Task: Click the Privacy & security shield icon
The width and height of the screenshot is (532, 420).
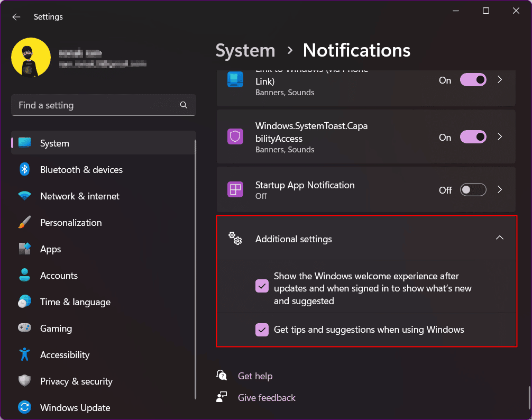Action: [x=24, y=381]
